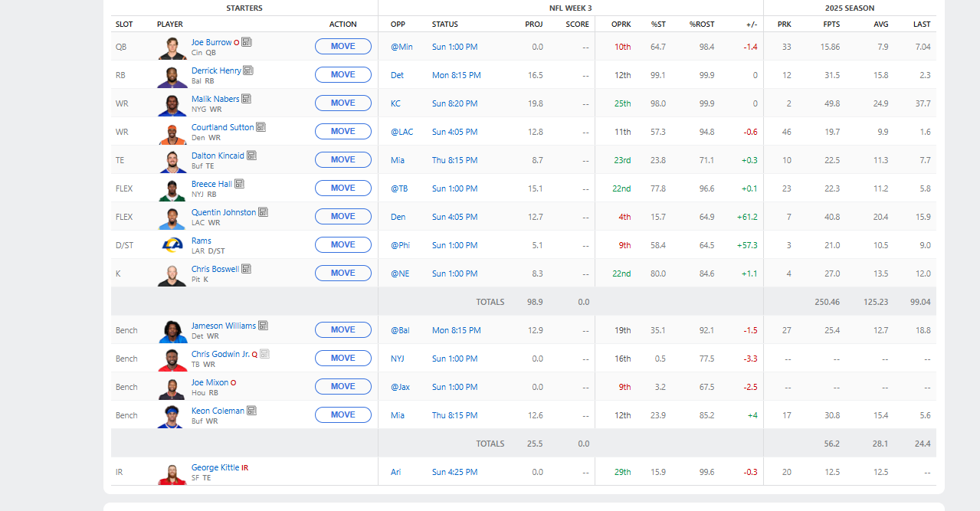Open news icon beside Derrick Henry
The width and height of the screenshot is (980, 511).
pyautogui.click(x=248, y=70)
